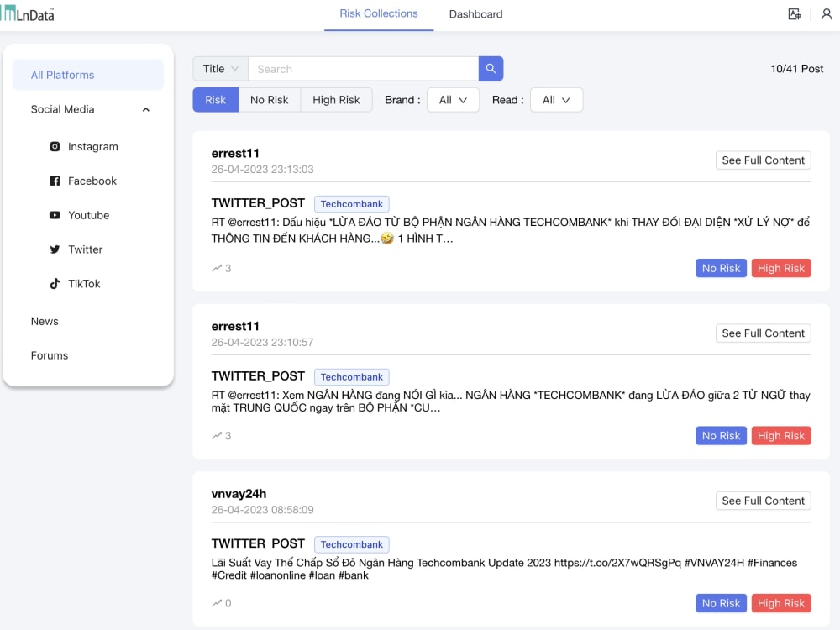Switch to the Dashboard tab
Viewport: 840px width, 630px height.
[x=475, y=14]
